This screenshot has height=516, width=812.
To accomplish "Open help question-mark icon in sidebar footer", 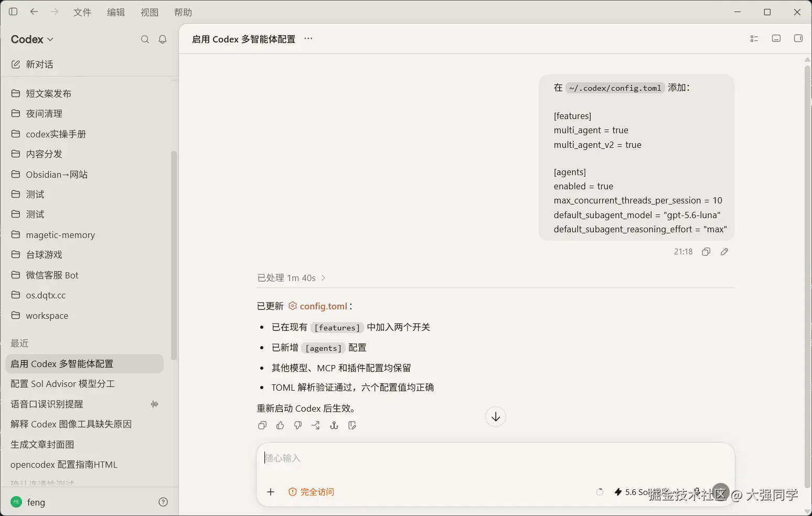I will (x=163, y=502).
